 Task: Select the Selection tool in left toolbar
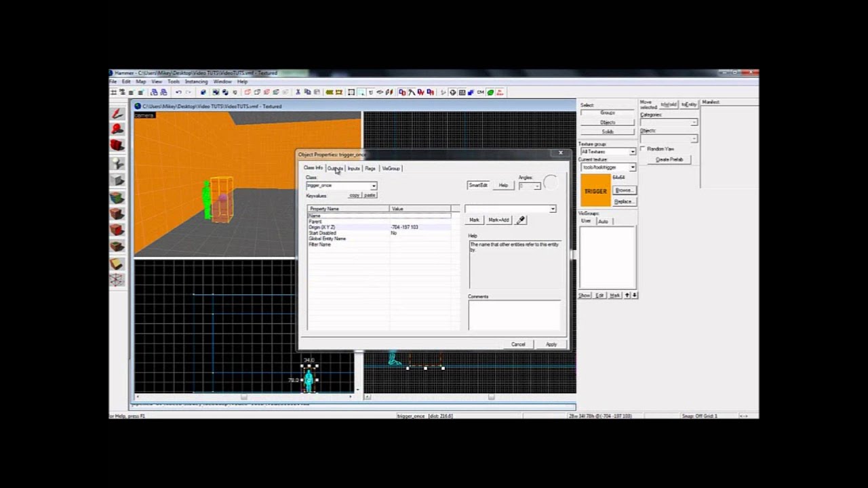(x=117, y=113)
